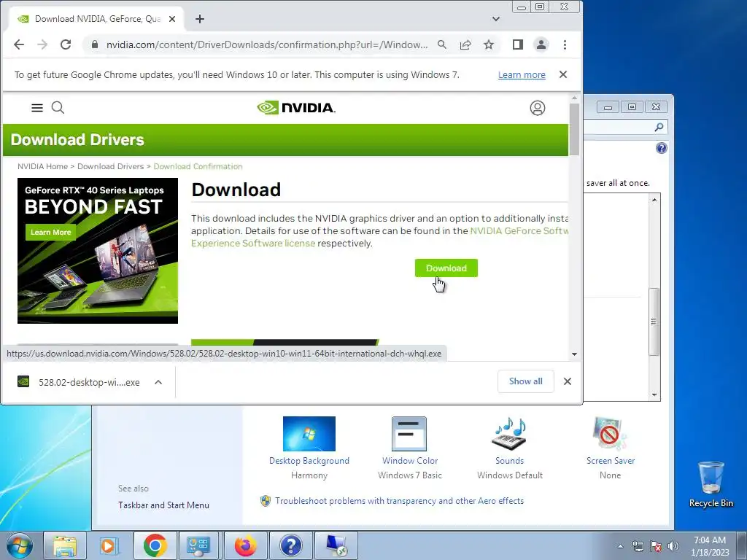The width and height of the screenshot is (747, 560).
Task: Open the Learn more link
Action: click(522, 75)
